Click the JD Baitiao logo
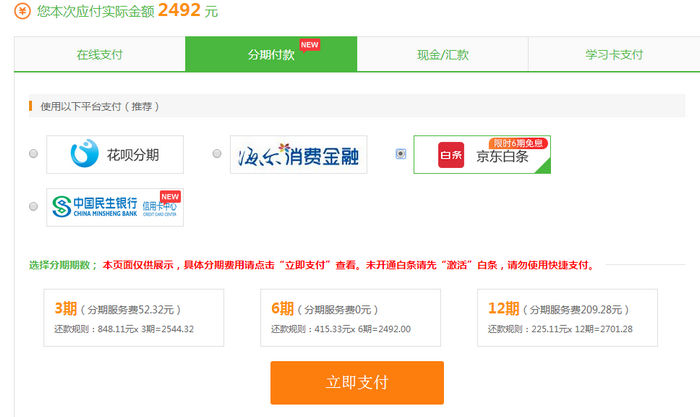 pos(481,156)
